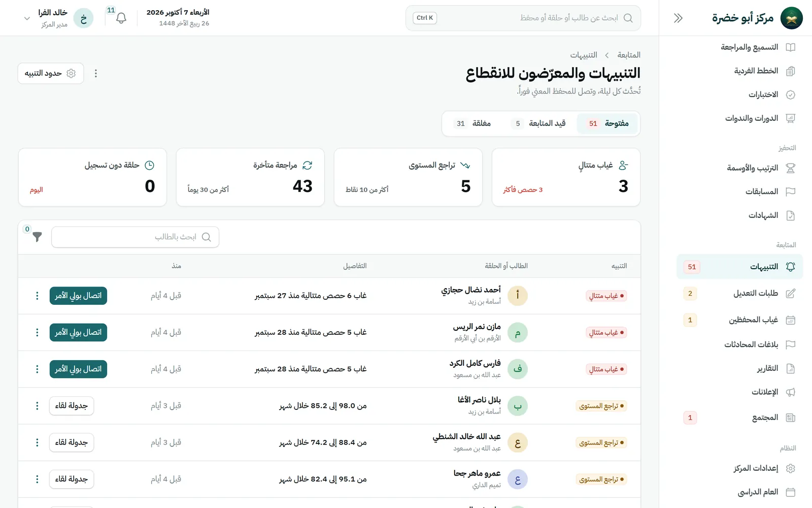Image resolution: width=812 pixels, height=508 pixels.
Task: Open الدورات والندوات sidebar item
Action: click(740, 118)
